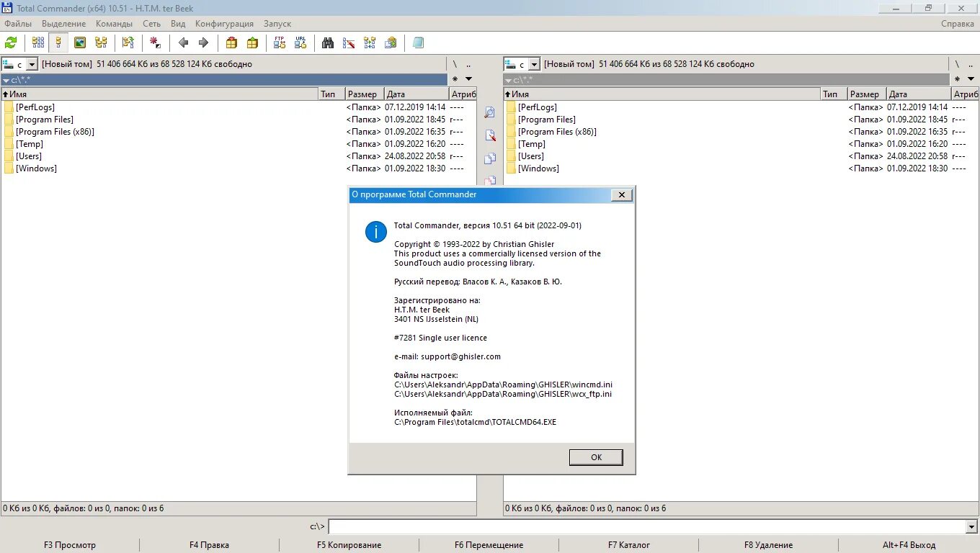Viewport: 980px width, 553px height.
Task: Open FTP connection toolbar icon
Action: pyautogui.click(x=280, y=43)
